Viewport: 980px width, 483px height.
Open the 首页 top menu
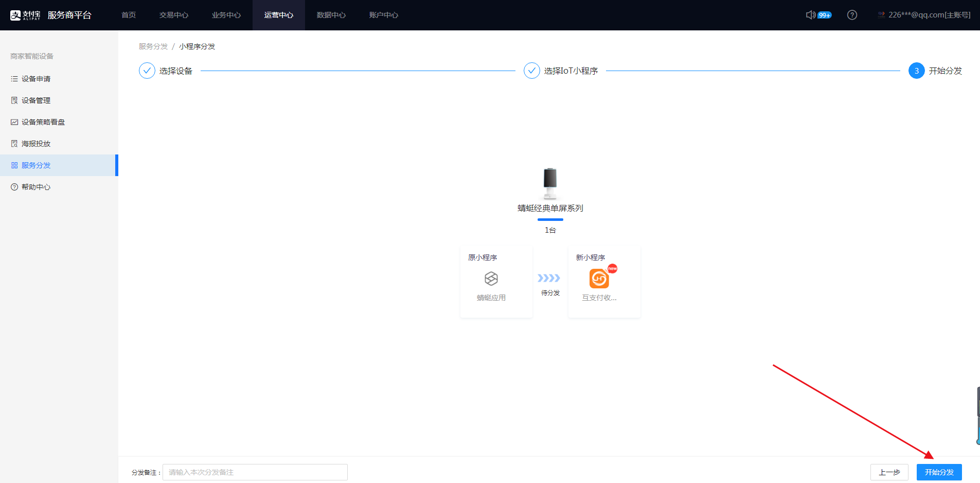129,15
